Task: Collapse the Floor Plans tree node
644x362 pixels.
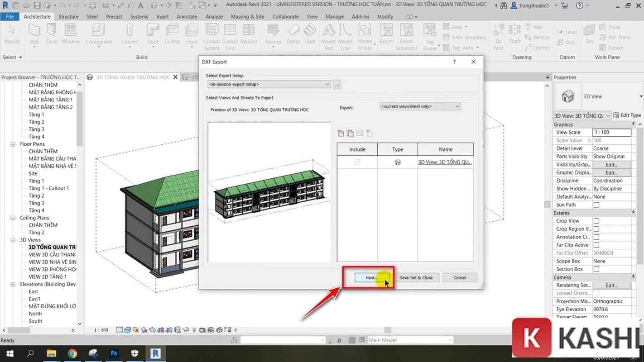Action: pyautogui.click(x=13, y=144)
